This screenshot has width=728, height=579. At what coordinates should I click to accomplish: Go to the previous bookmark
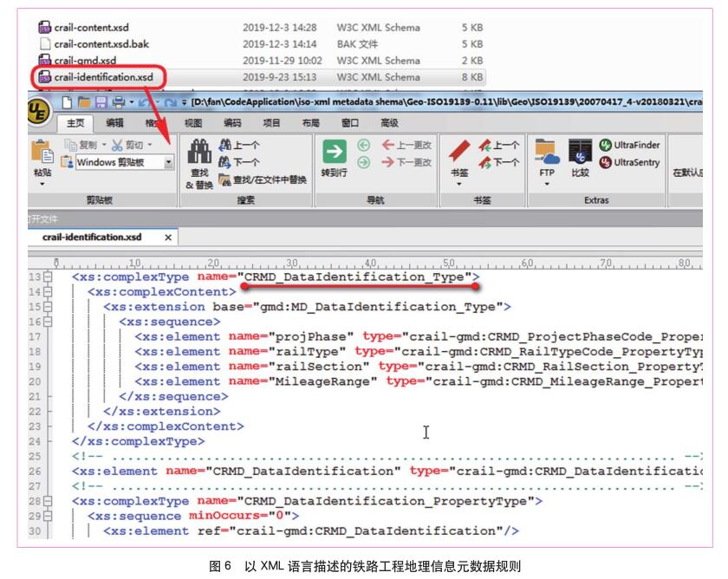(499, 146)
